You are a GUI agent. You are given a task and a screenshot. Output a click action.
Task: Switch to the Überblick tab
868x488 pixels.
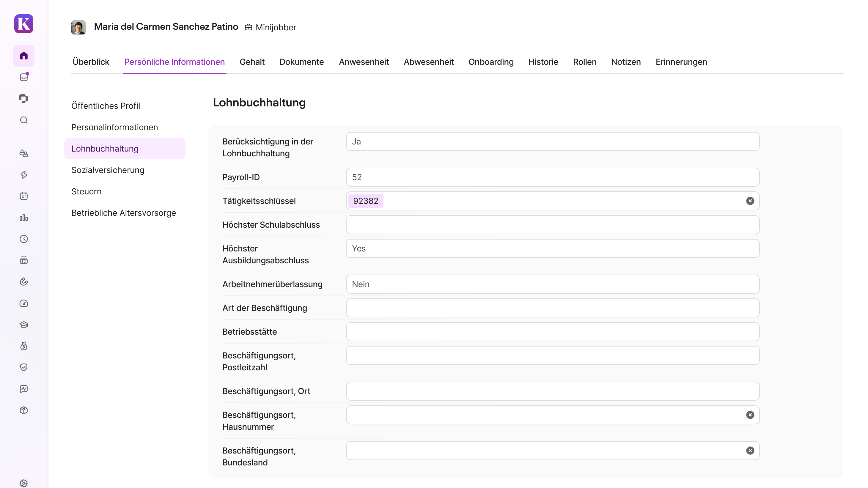91,62
